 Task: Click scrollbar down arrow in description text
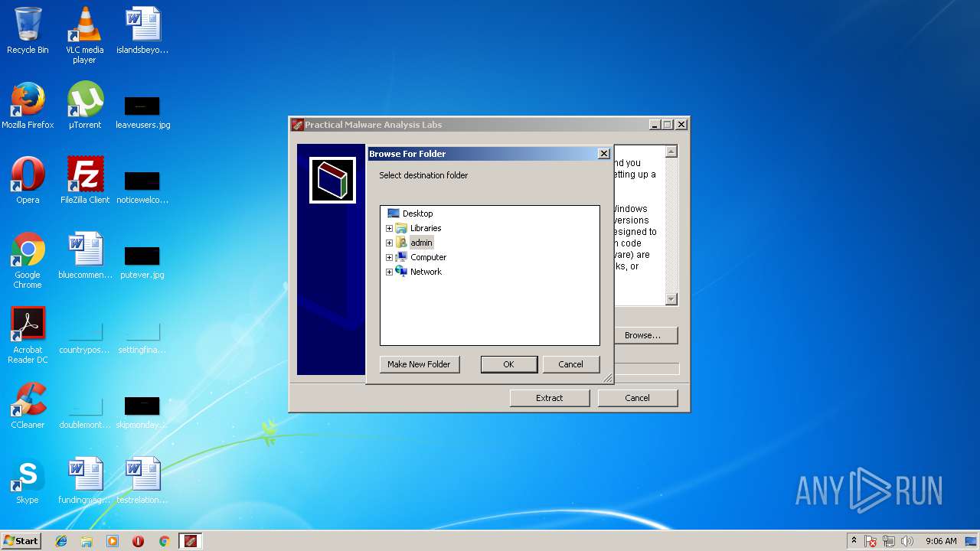point(671,299)
